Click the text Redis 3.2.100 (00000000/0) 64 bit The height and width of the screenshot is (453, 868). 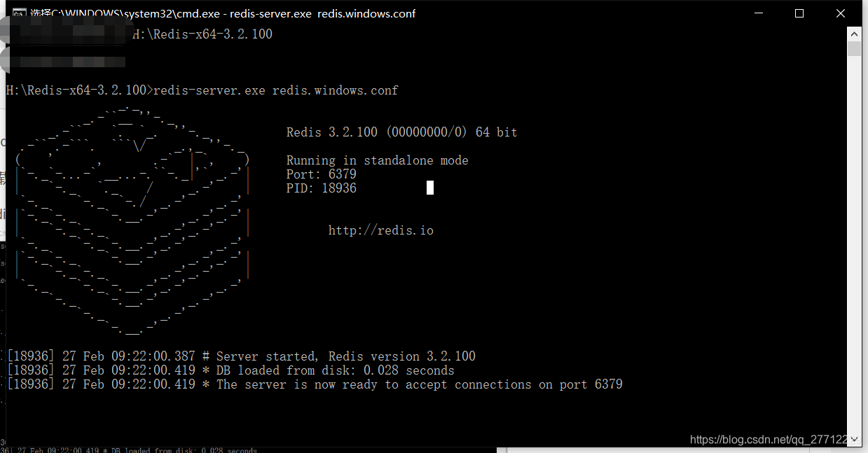coord(402,132)
